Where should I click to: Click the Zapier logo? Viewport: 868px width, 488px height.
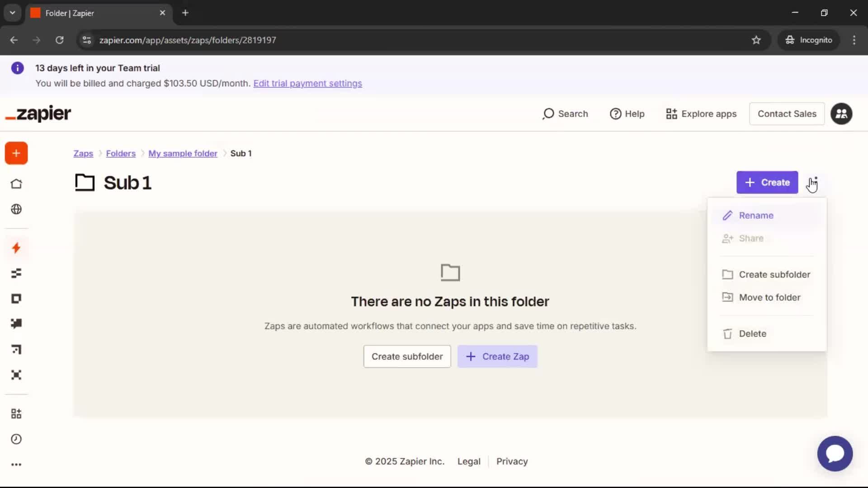tap(38, 113)
